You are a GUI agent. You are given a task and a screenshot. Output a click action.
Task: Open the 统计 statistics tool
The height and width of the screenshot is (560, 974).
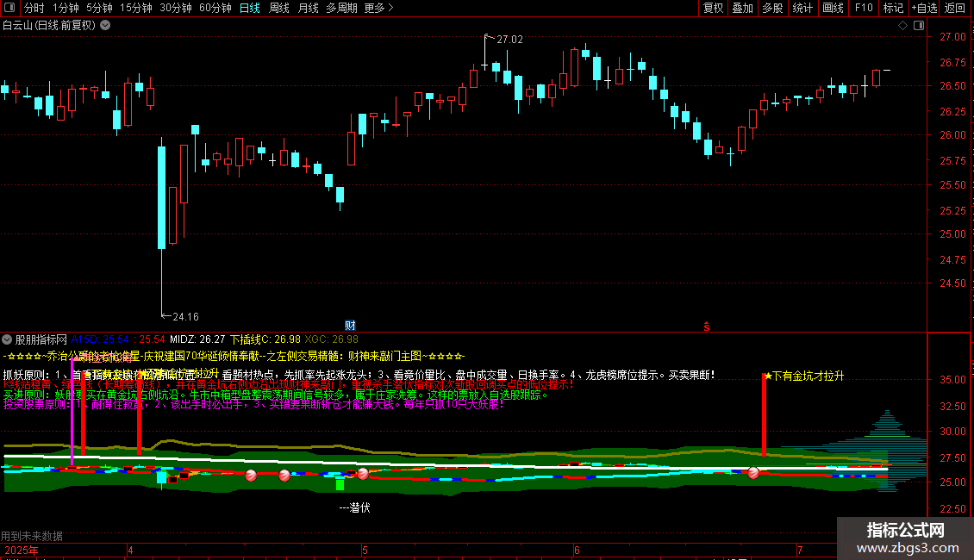[x=802, y=8]
